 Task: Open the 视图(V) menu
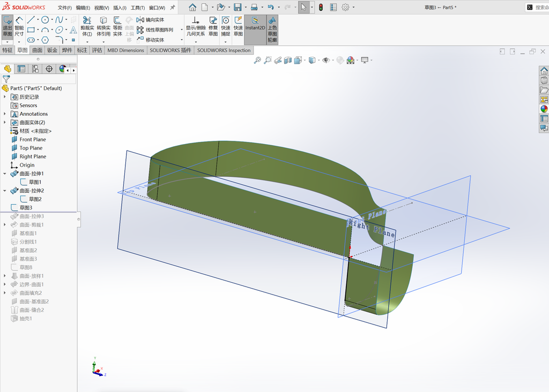click(101, 7)
